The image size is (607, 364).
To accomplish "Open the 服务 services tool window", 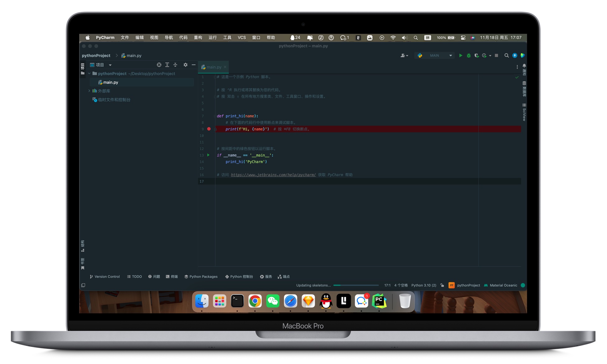I will tap(266, 277).
